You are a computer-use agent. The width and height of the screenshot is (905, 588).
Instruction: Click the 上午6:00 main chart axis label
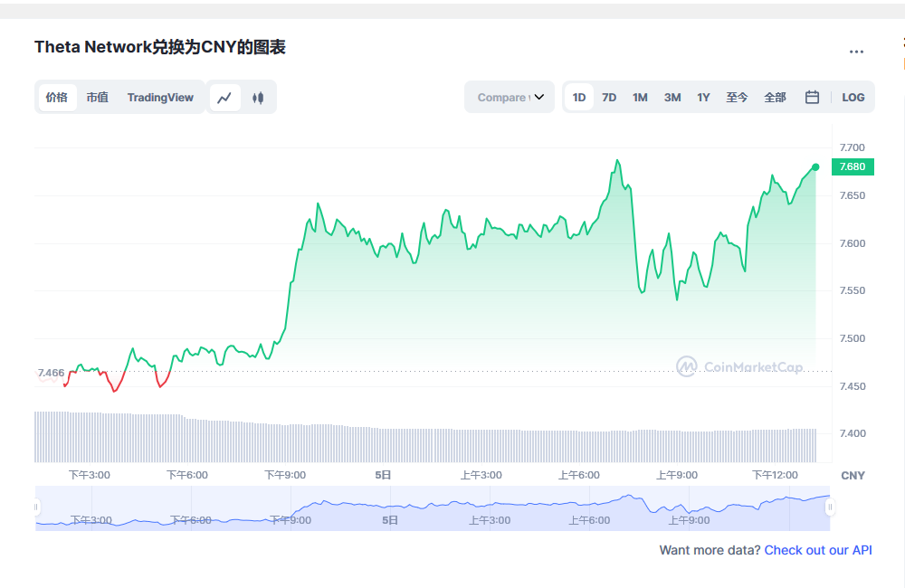tap(579, 475)
